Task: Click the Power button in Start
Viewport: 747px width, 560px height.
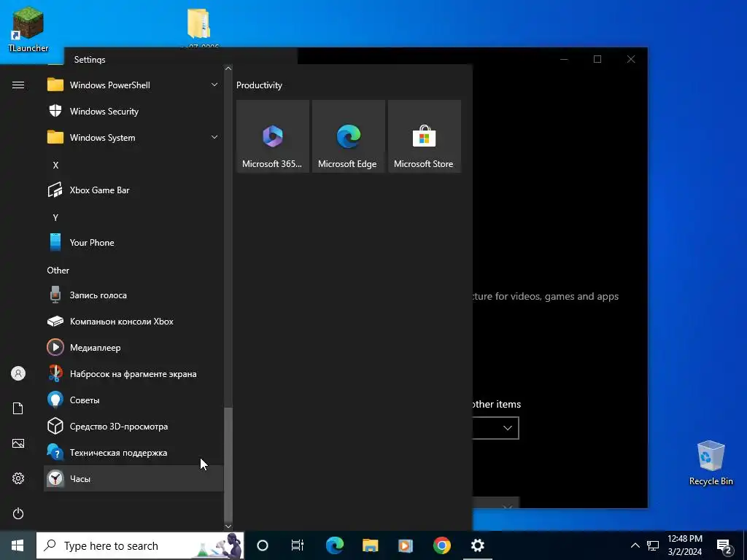Action: [x=18, y=513]
